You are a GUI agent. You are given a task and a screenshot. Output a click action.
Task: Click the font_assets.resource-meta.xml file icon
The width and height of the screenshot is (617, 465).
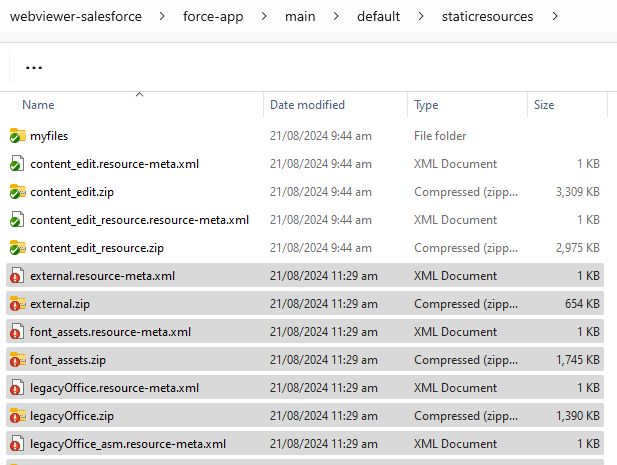17,332
